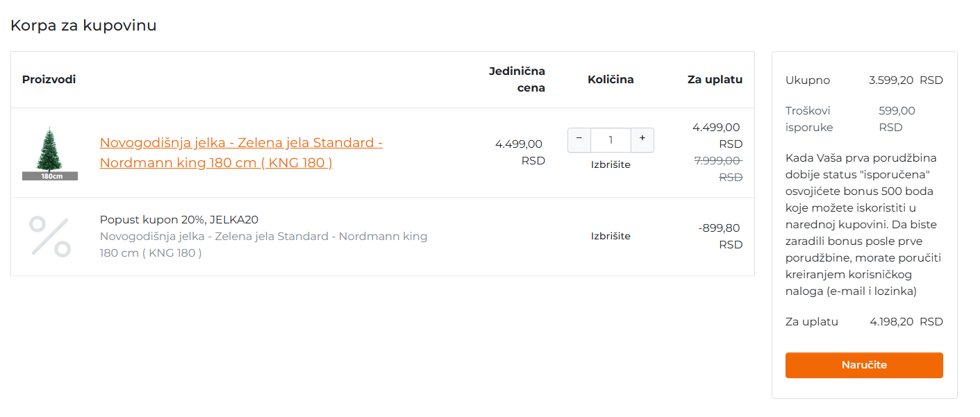Increase quantity with the plus button
Image resolution: width=980 pixels, height=417 pixels.
click(x=642, y=139)
